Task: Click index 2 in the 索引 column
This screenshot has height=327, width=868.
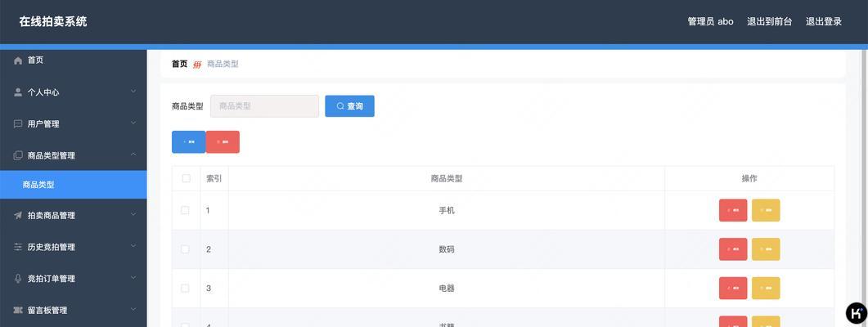Action: click(209, 249)
